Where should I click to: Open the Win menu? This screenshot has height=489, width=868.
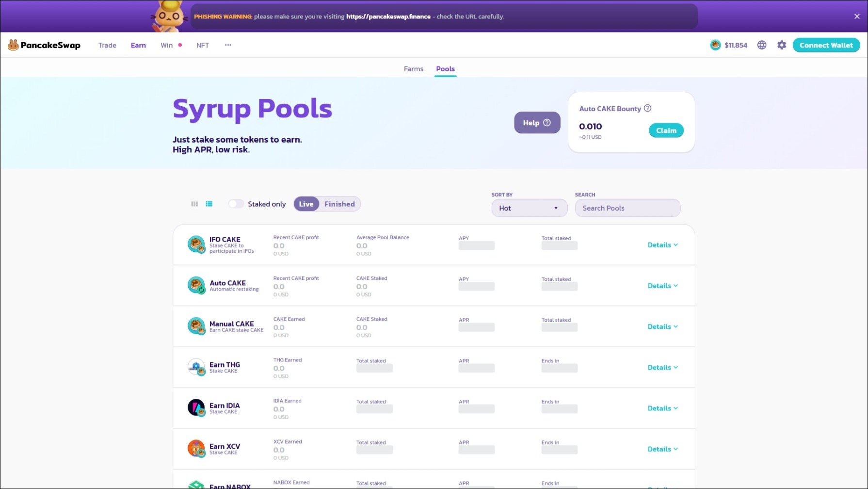167,45
